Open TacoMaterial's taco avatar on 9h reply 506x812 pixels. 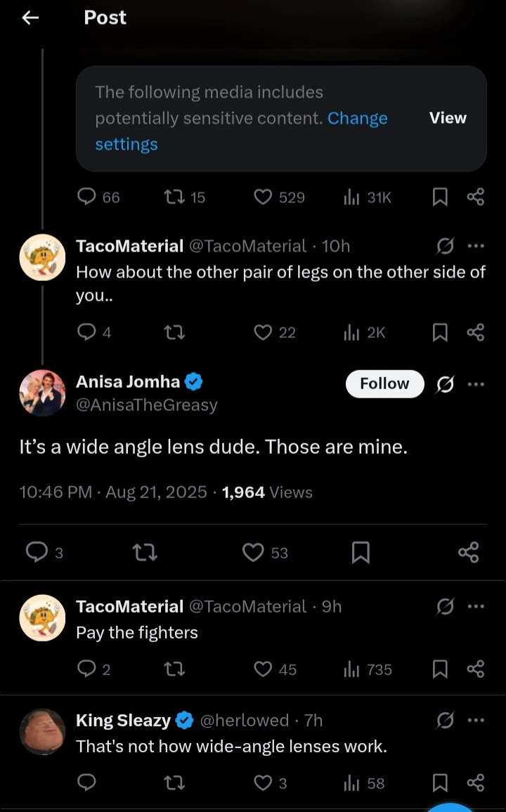point(42,618)
